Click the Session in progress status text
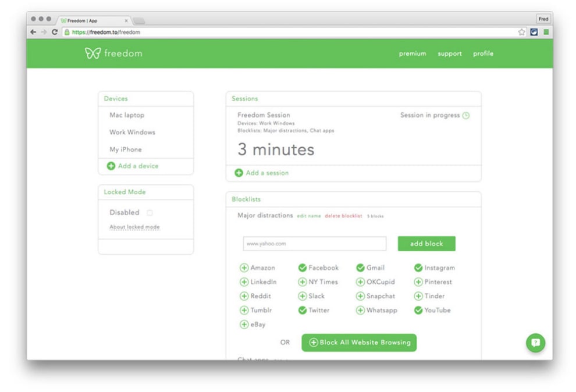 [430, 115]
